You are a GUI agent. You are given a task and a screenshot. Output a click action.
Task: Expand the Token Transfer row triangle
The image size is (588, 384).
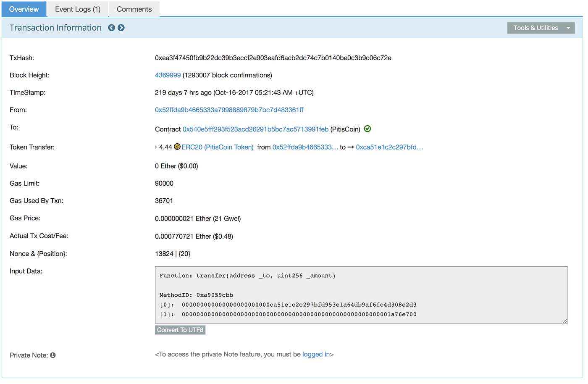(156, 147)
